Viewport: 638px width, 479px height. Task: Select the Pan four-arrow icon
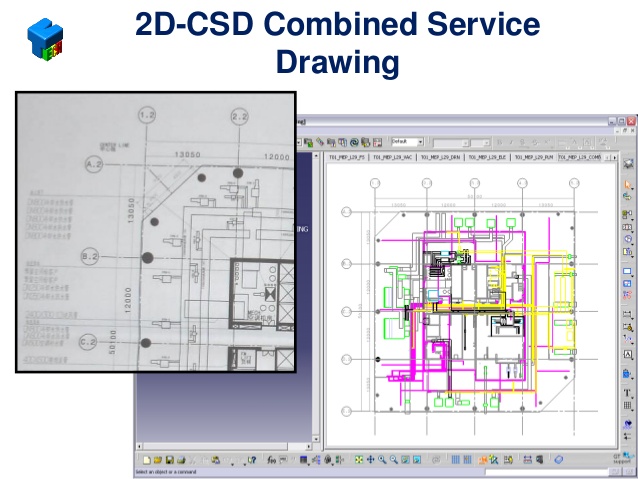pyautogui.click(x=370, y=459)
